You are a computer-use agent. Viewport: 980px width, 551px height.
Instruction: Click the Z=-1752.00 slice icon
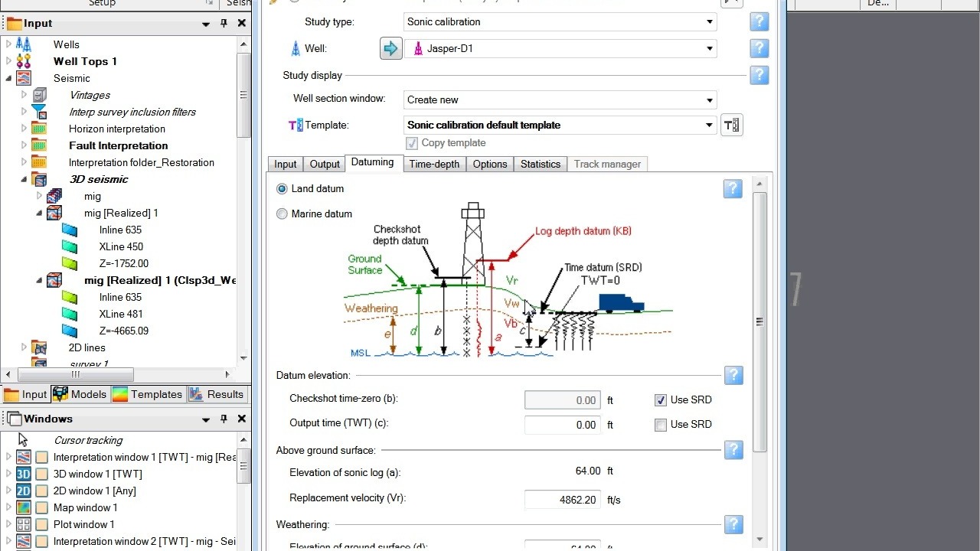[x=70, y=263]
